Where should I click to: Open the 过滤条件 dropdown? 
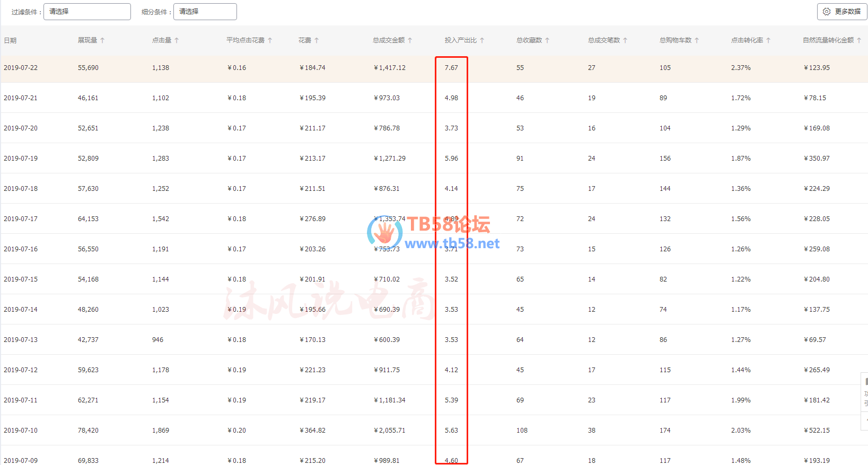coord(87,12)
